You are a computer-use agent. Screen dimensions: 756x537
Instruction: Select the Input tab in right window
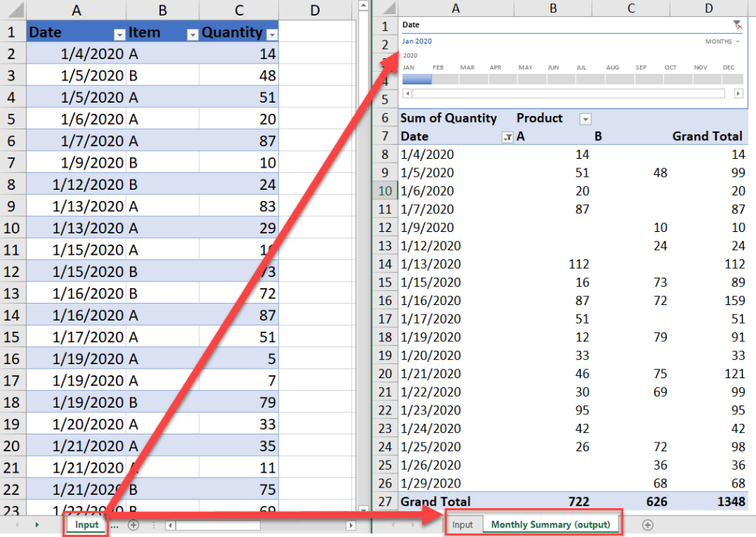pyautogui.click(x=462, y=524)
